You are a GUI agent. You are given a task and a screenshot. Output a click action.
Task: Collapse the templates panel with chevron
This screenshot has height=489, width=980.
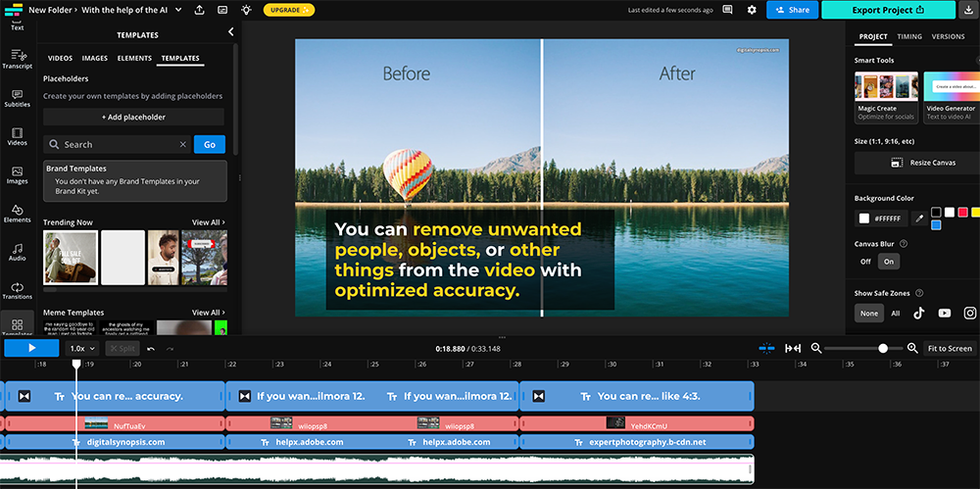coord(231,32)
